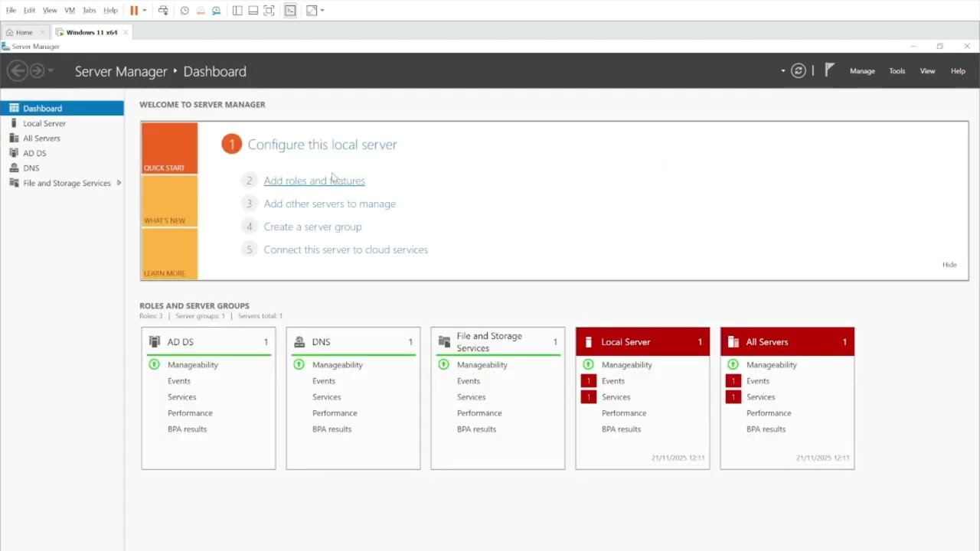
Task: Select DNS in the left navigation
Action: [62, 168]
